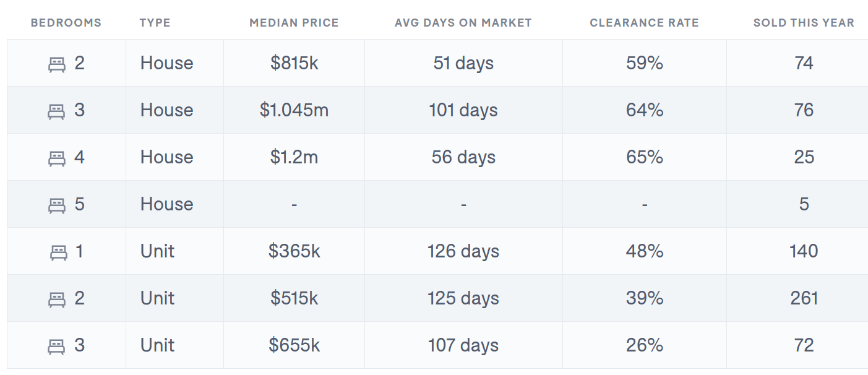This screenshot has height=375, width=868.
Task: Click Avg Days on Market header
Action: (463, 23)
